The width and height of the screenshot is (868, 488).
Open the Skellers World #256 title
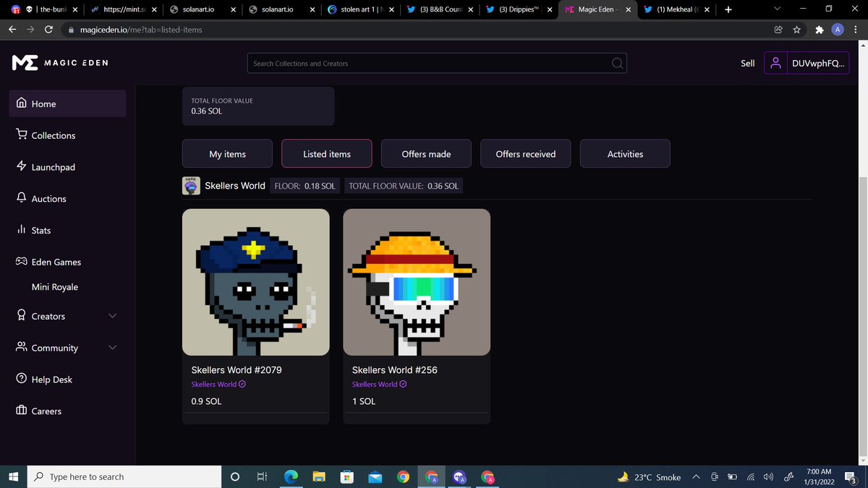pyautogui.click(x=394, y=369)
